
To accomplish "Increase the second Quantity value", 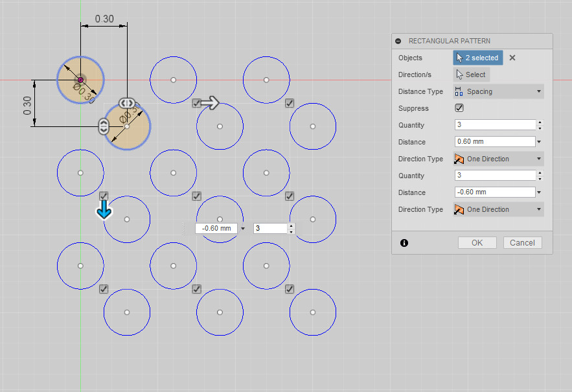I will coord(540,172).
